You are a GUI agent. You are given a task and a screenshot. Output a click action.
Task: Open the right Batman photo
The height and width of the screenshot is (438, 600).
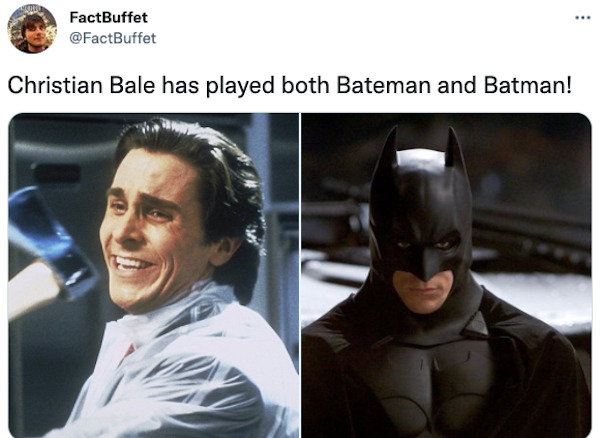pyautogui.click(x=446, y=275)
